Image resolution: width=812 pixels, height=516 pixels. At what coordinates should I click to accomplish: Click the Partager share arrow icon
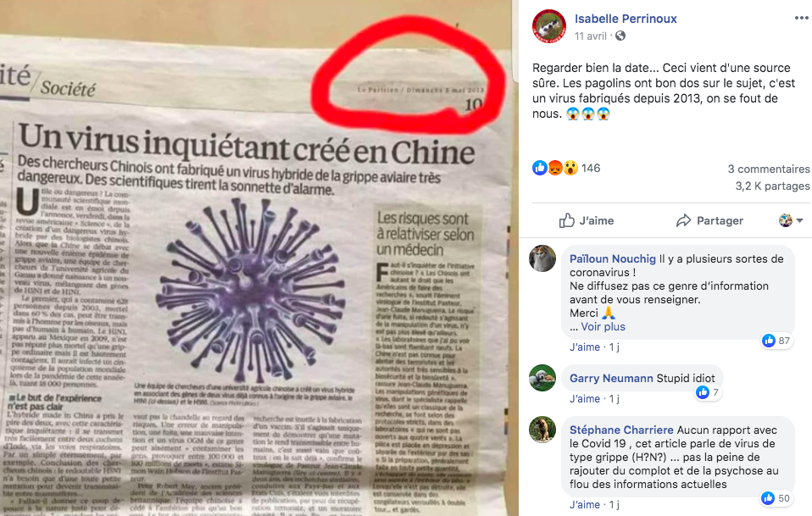(683, 220)
